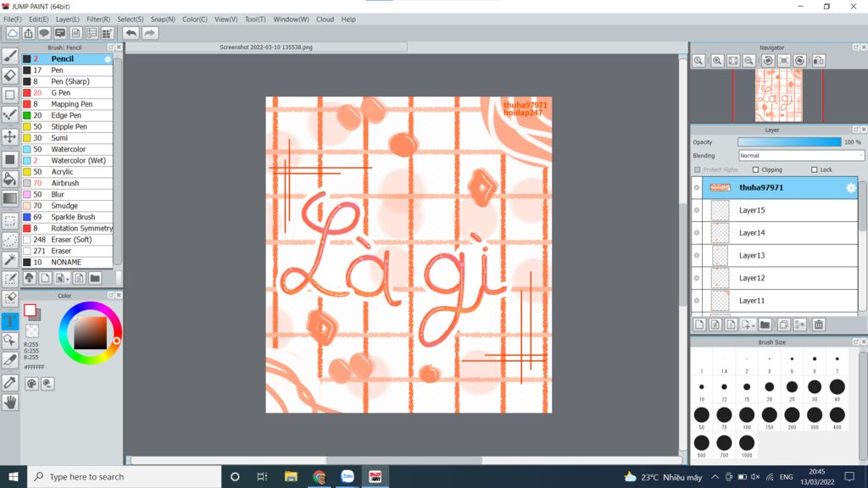
Task: Open the Filter menu
Action: pyautogui.click(x=98, y=19)
